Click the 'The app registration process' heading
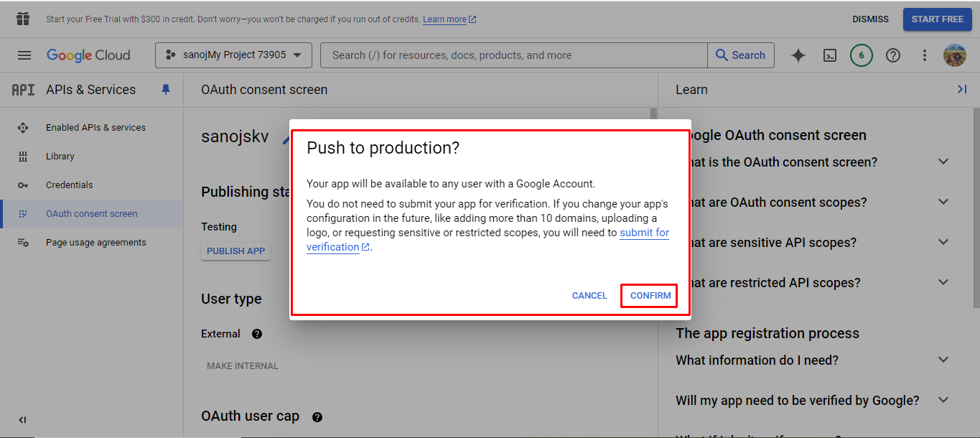980x438 pixels. 767,333
